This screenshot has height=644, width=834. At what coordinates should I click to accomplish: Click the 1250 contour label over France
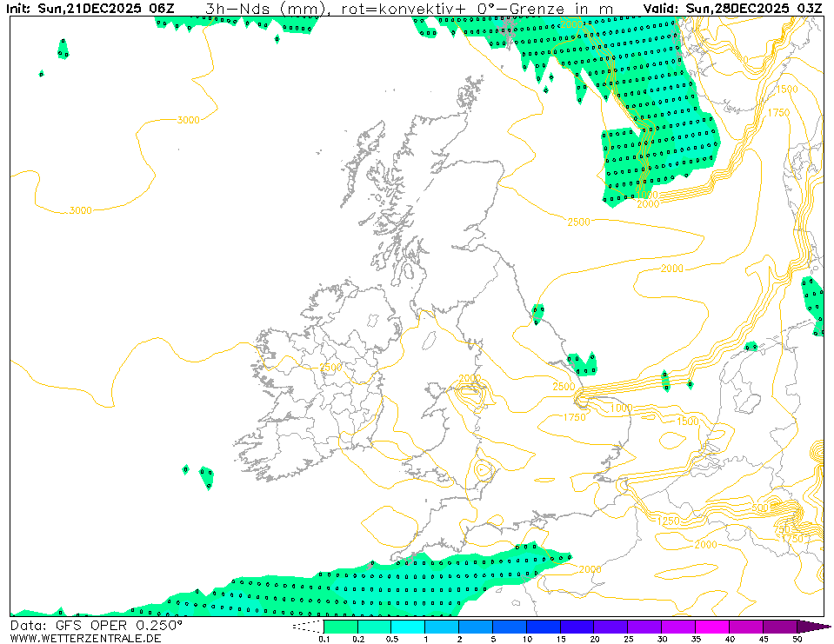point(668,521)
